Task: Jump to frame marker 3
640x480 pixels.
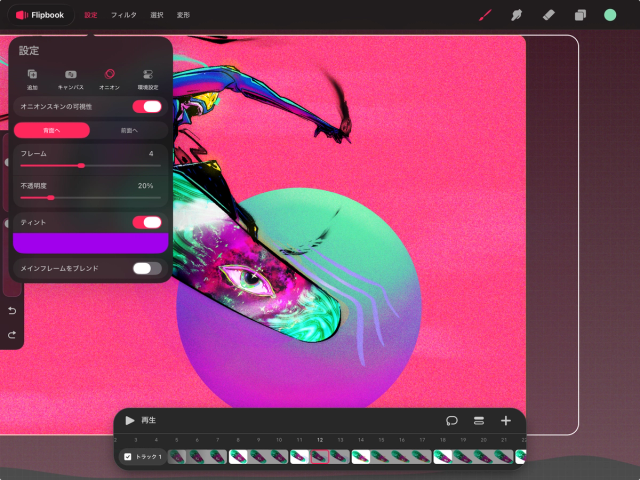Action: (136, 440)
